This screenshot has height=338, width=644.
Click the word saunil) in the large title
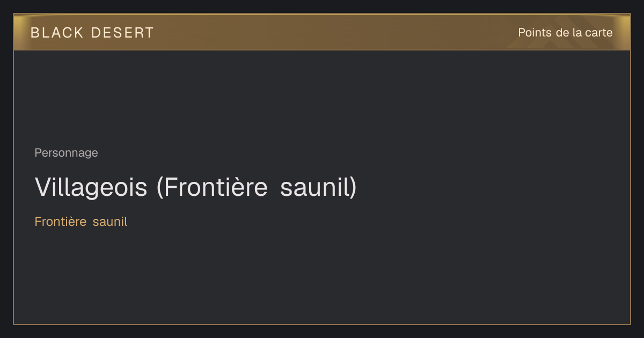pyautogui.click(x=318, y=187)
